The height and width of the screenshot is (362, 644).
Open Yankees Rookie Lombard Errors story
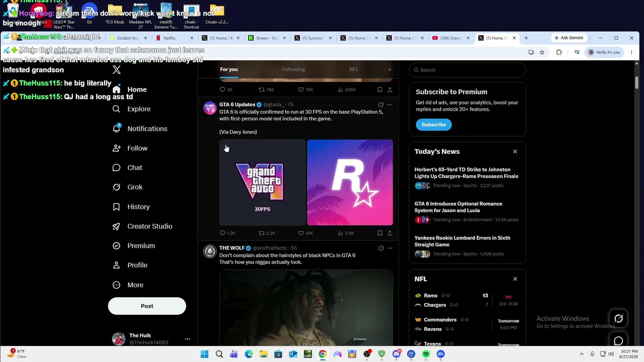(467, 246)
